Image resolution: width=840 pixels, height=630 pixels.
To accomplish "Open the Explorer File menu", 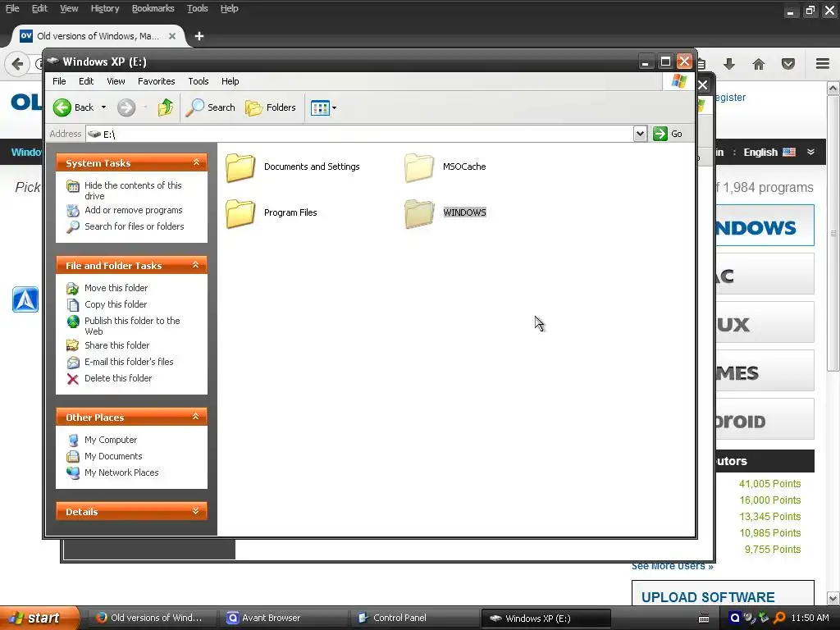I will click(x=59, y=81).
